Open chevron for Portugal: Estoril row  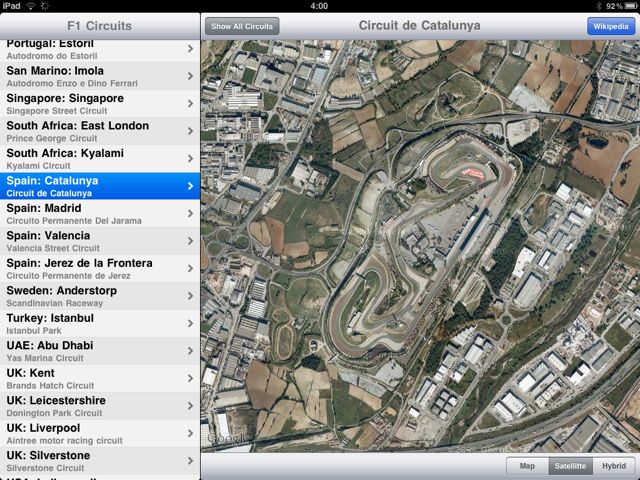190,49
